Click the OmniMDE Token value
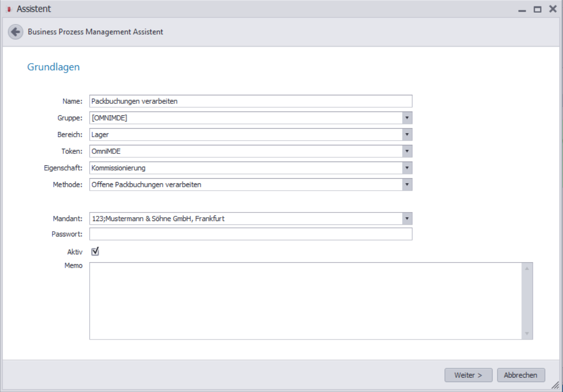This screenshot has height=392, width=563. [x=106, y=151]
